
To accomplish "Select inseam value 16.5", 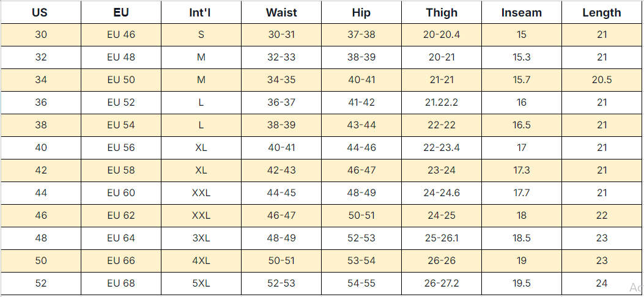I will click(x=522, y=125).
